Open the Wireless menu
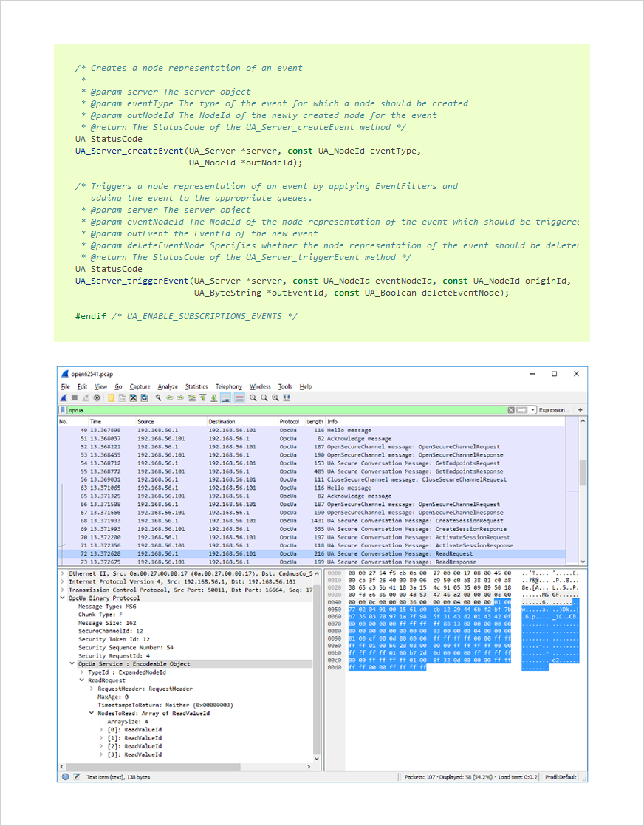The width and height of the screenshot is (644, 826). pos(260,386)
